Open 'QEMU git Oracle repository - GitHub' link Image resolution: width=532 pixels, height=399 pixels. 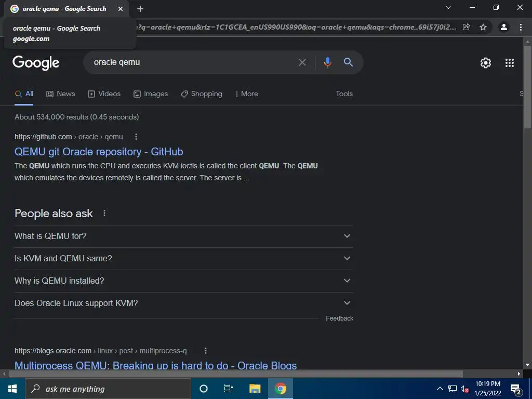pyautogui.click(x=99, y=152)
